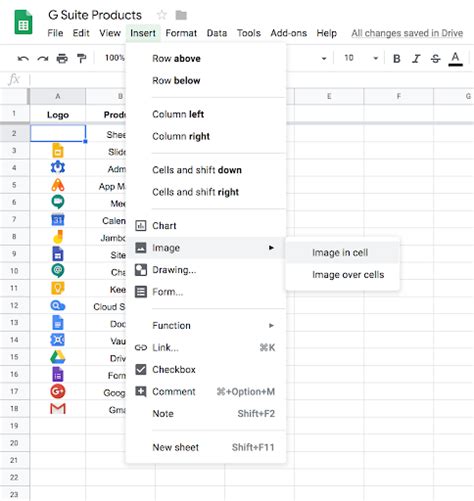Open the text color picker

(x=455, y=59)
